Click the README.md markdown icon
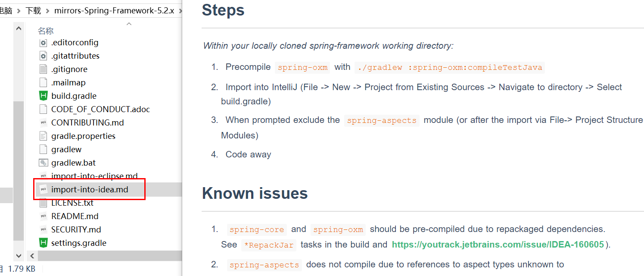644x276 pixels. tap(43, 216)
